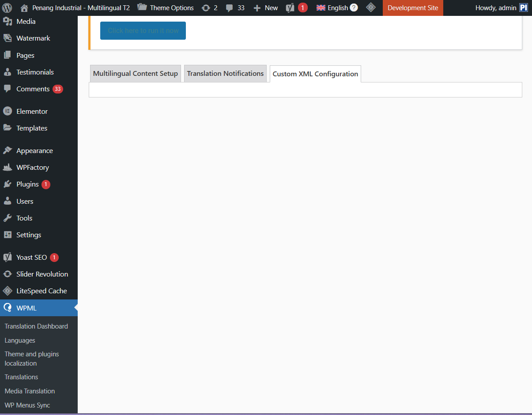Viewport: 532px width, 415px height.
Task: Switch to Multilingual Content Setup tab
Action: [136, 74]
